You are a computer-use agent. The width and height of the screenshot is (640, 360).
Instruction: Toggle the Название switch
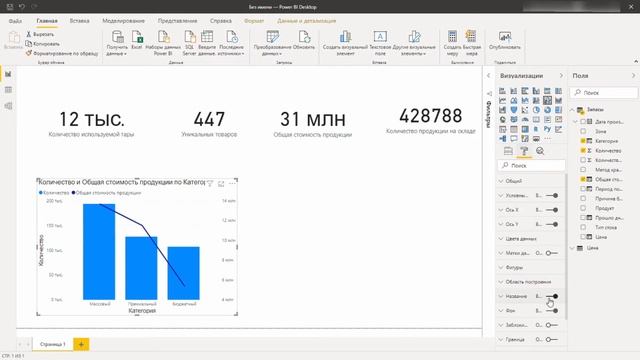click(x=552, y=296)
